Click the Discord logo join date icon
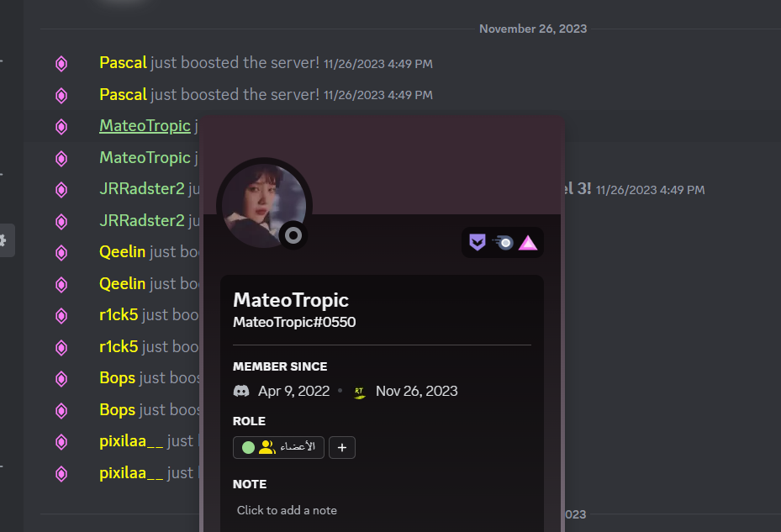The width and height of the screenshot is (781, 532). coord(241,391)
